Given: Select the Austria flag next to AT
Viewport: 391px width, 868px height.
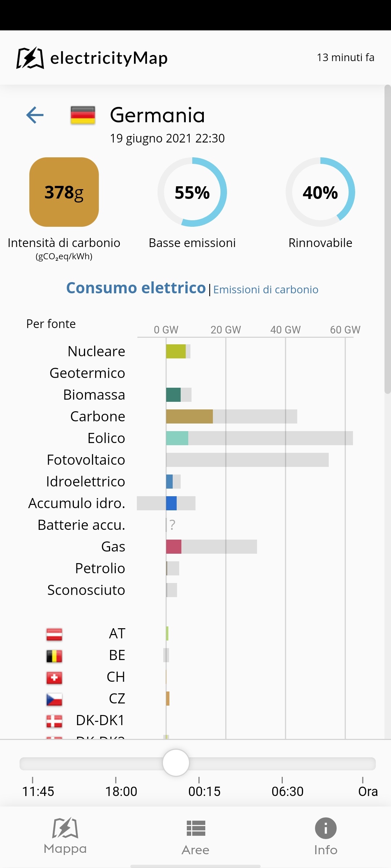Looking at the screenshot, I should tap(54, 634).
